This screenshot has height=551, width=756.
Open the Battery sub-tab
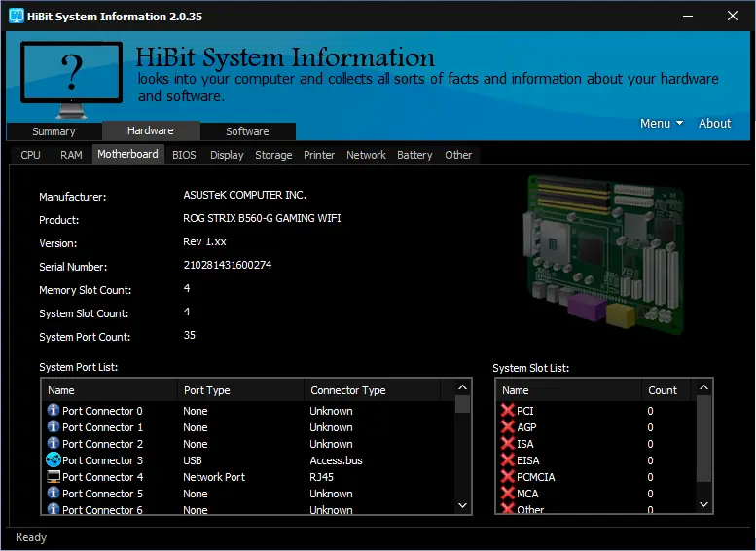pos(414,155)
